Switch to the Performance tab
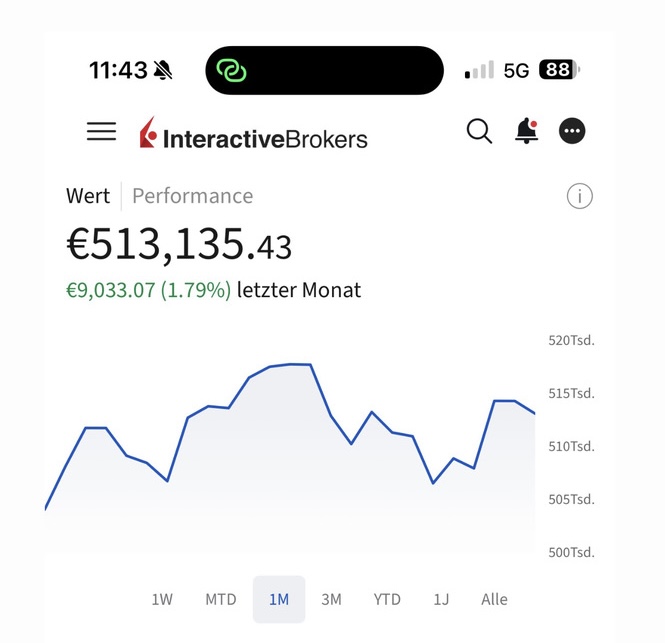The image size is (665, 643). pyautogui.click(x=192, y=196)
